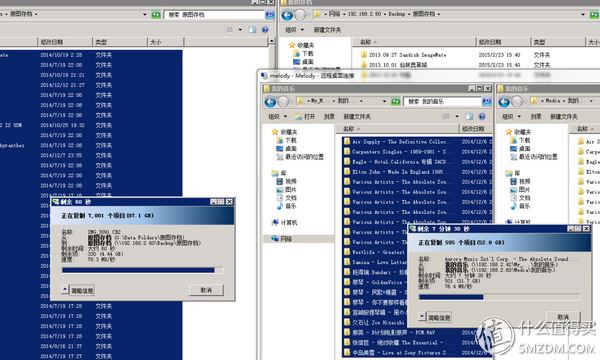Open the view options arrow in the My_M window
Viewport: 600px width, 360px height.
coord(457,116)
